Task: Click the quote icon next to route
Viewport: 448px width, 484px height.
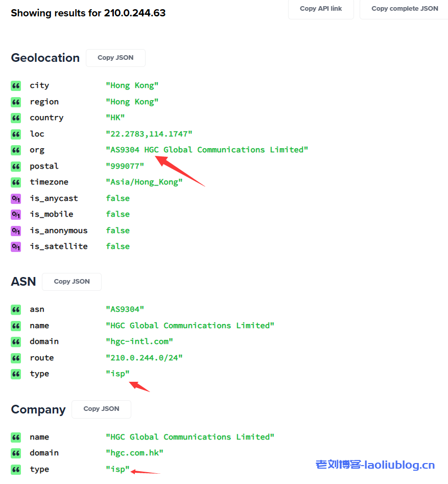Action: click(x=16, y=358)
